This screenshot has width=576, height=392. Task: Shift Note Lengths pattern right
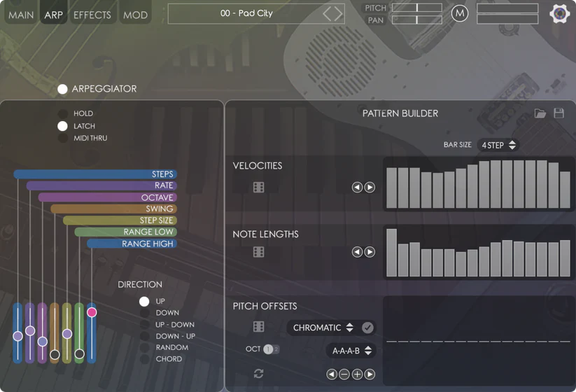click(x=370, y=252)
